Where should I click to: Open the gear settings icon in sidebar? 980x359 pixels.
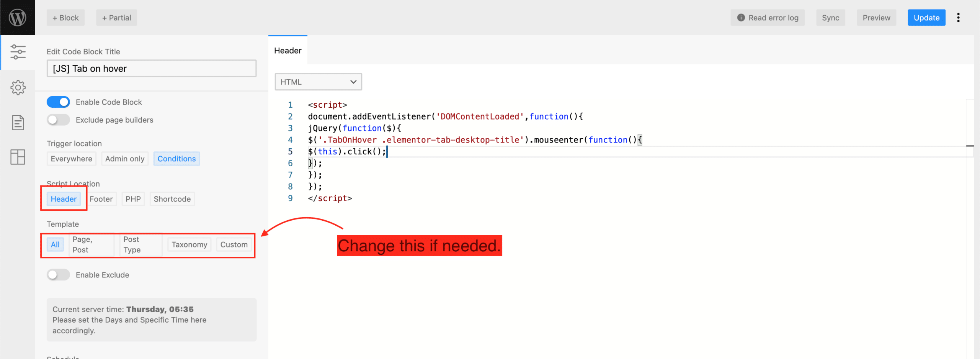(x=18, y=87)
